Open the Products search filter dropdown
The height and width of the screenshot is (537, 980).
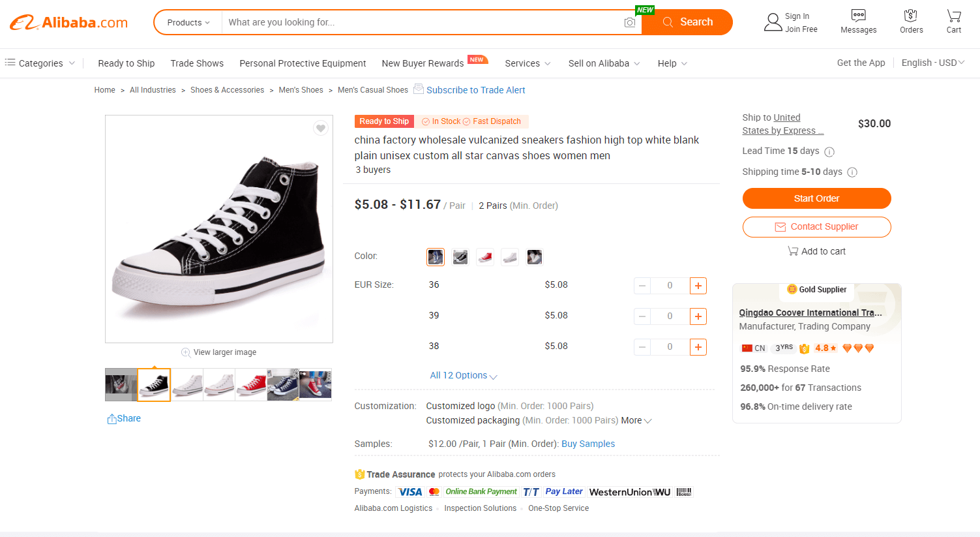click(188, 22)
